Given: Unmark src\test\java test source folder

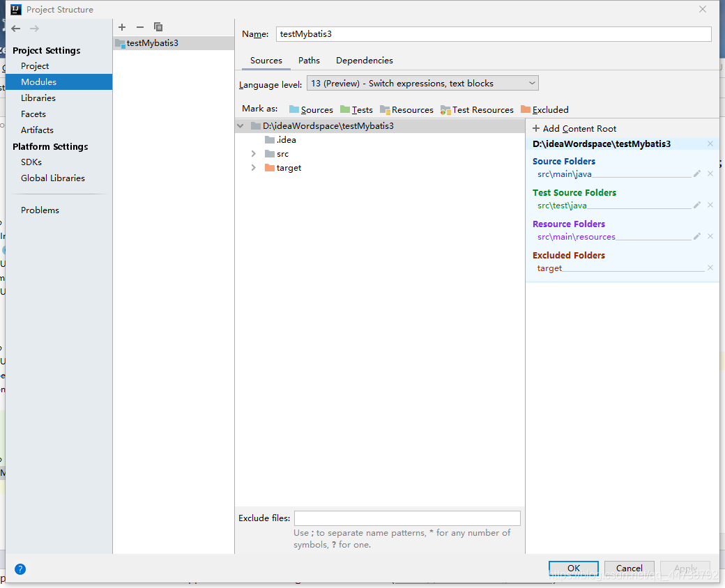Looking at the screenshot, I should point(710,206).
